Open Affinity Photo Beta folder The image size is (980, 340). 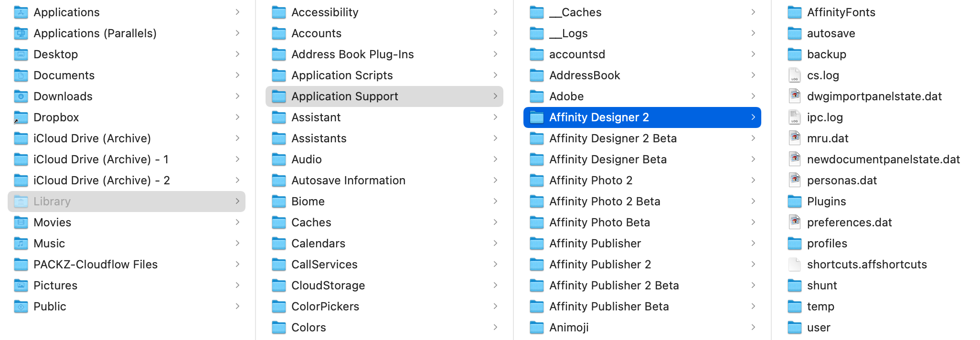pos(642,223)
